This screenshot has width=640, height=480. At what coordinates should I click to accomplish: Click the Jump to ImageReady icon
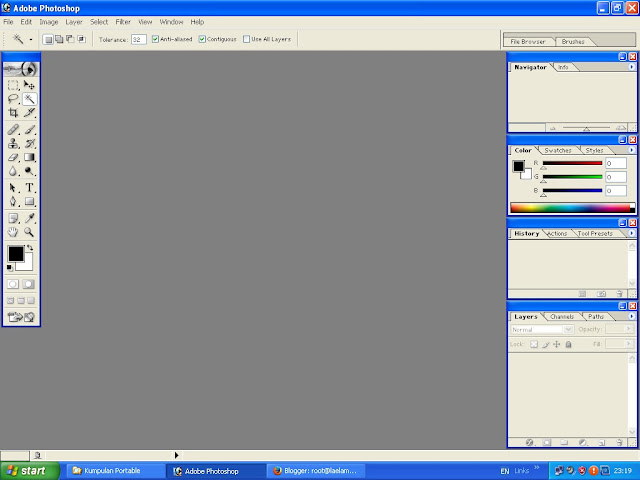21,317
